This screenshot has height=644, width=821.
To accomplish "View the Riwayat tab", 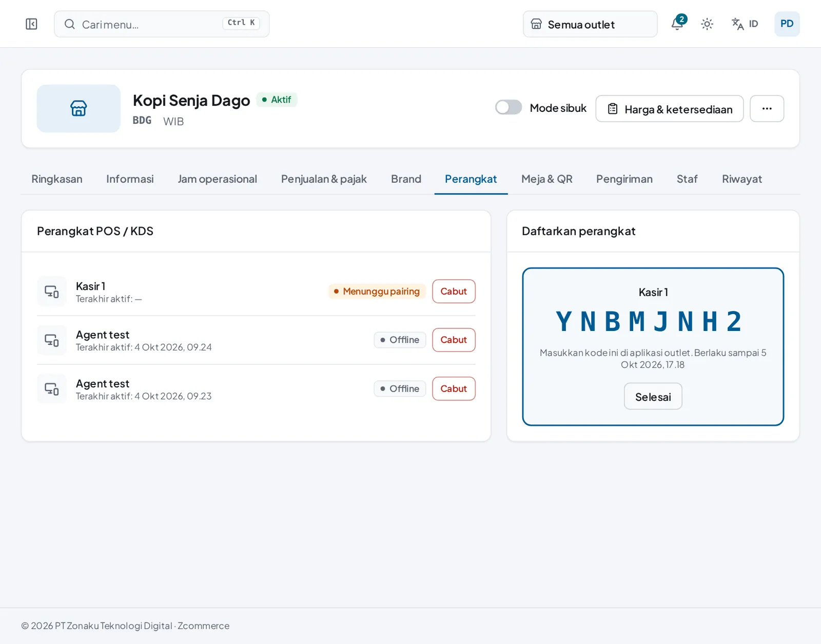I will click(742, 179).
